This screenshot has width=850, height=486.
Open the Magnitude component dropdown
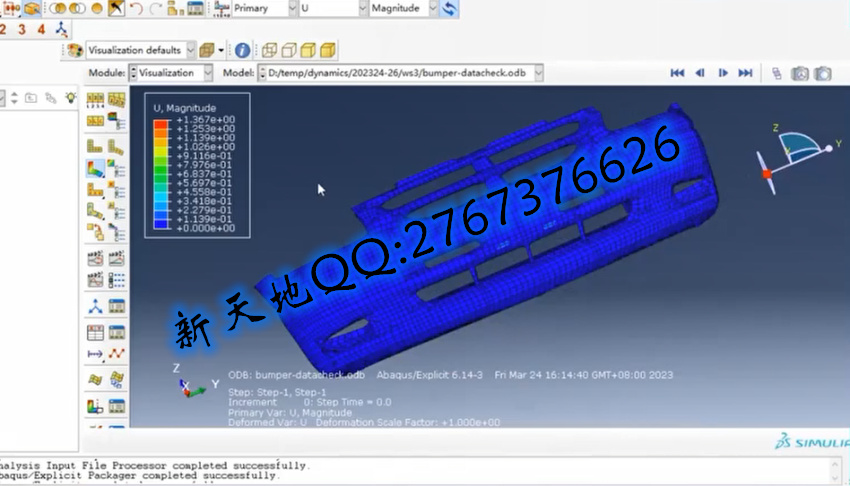[x=403, y=8]
